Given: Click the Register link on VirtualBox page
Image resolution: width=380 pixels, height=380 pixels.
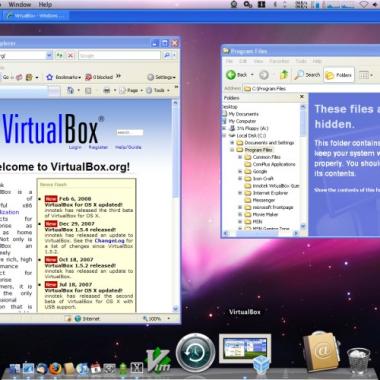Looking at the screenshot, I should click(x=98, y=147).
